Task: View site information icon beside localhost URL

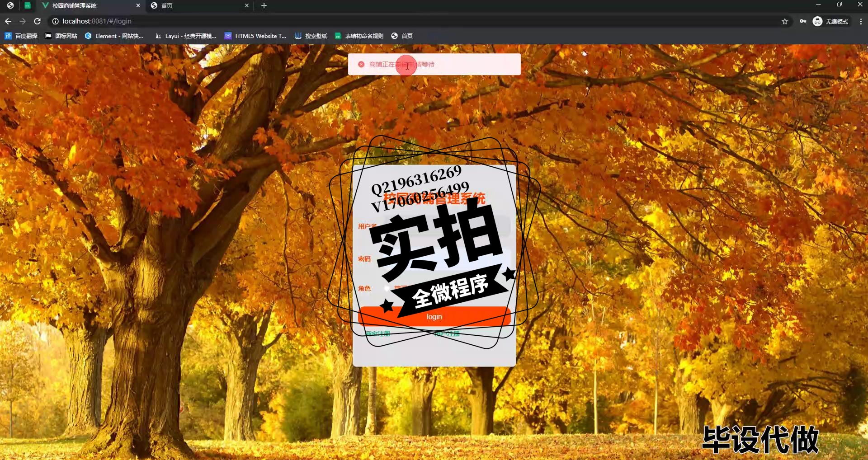Action: click(55, 21)
